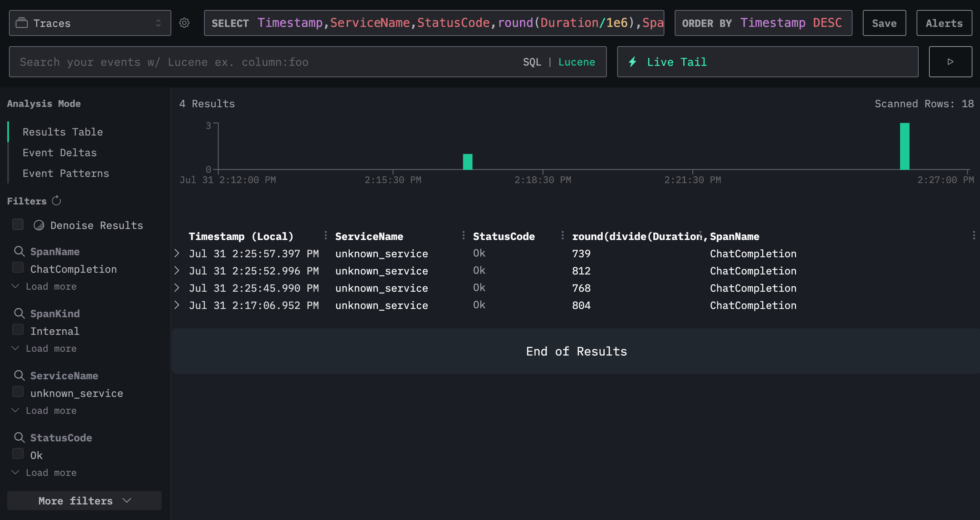Screen dimensions: 980x520
Task: Open the ServiceName column options menu dots
Action: (463, 236)
